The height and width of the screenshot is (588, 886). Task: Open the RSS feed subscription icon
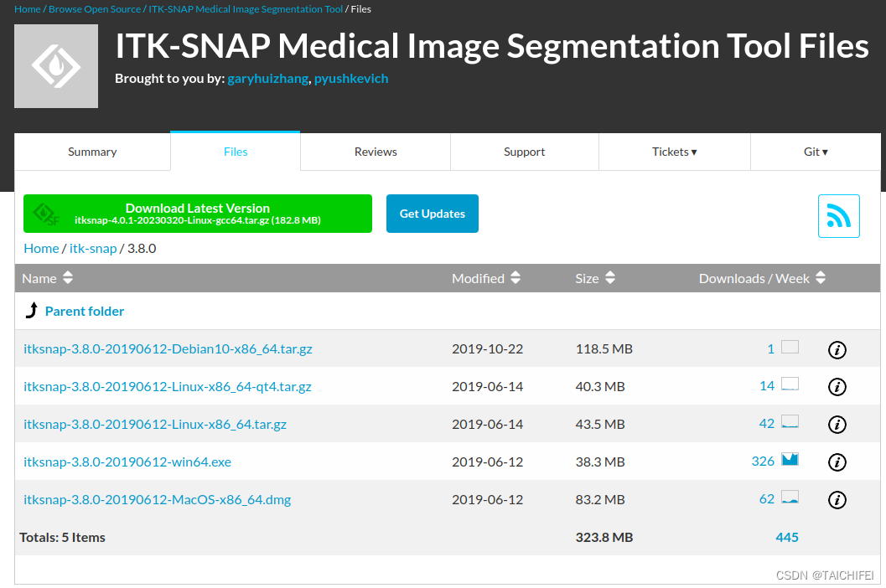838,215
